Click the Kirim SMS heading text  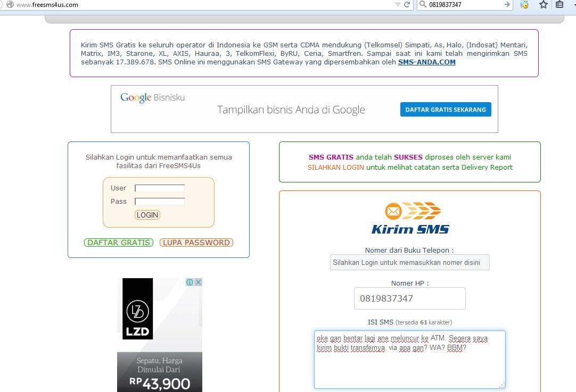pyautogui.click(x=410, y=229)
